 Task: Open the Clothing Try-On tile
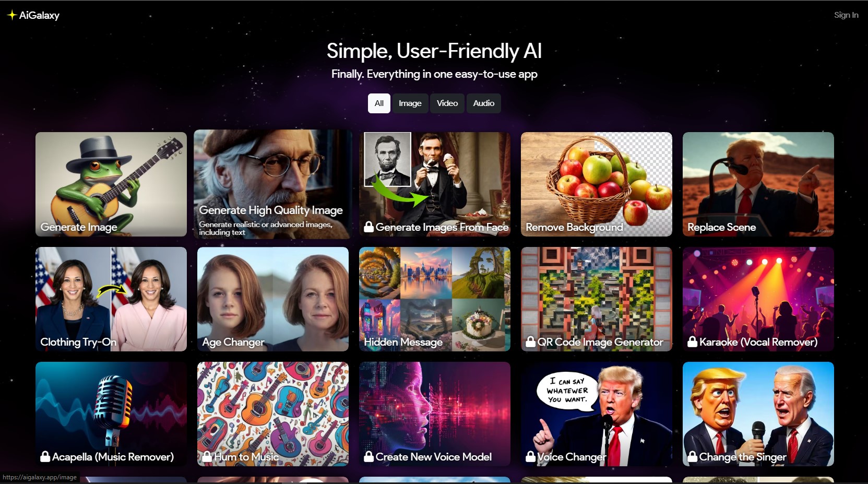point(111,299)
